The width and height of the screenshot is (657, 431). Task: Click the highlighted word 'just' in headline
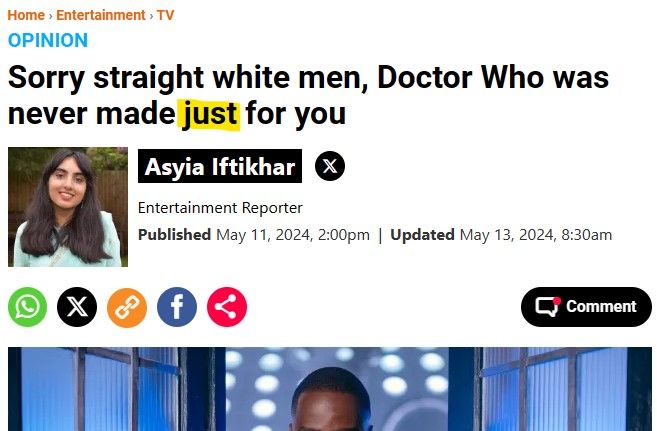tap(210, 114)
